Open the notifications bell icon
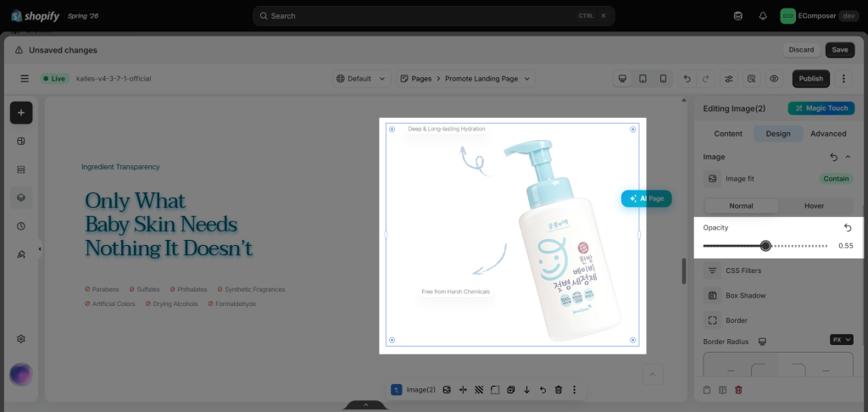Image resolution: width=868 pixels, height=412 pixels. [763, 16]
